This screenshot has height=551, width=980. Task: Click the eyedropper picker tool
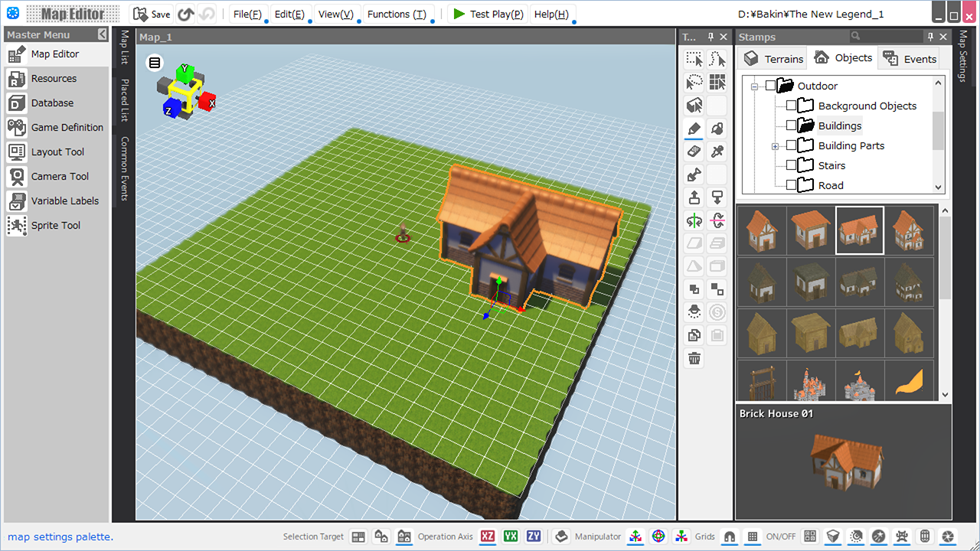tap(717, 152)
